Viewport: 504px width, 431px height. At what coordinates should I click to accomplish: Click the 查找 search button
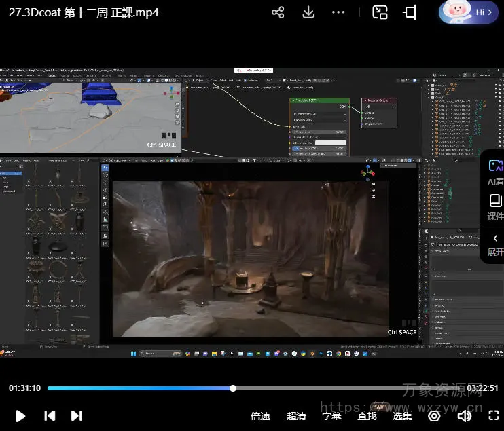pos(367,415)
